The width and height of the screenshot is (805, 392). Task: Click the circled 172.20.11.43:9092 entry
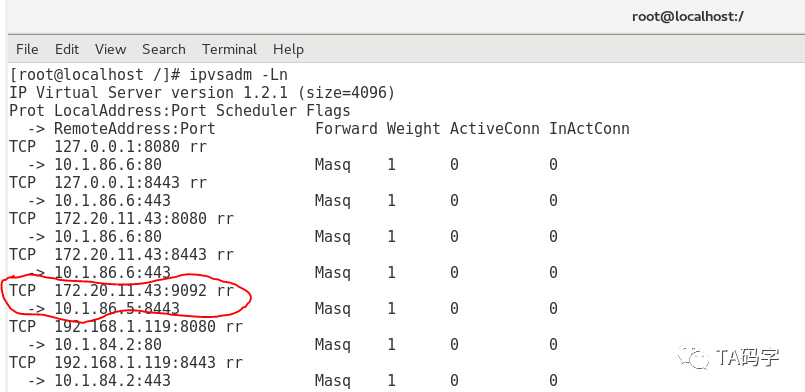tap(121, 290)
